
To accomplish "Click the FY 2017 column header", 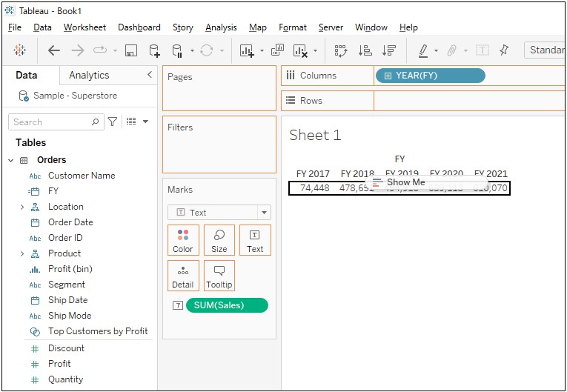I will click(313, 174).
